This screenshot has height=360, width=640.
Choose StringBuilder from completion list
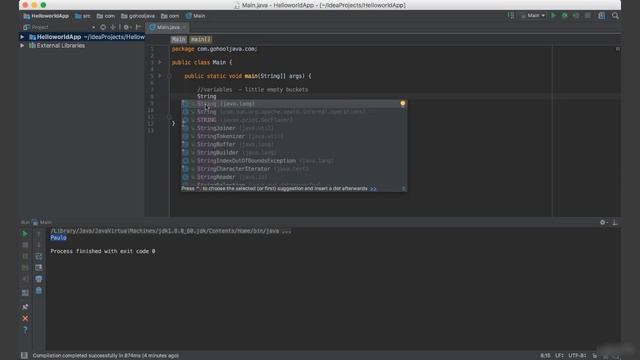294,153
